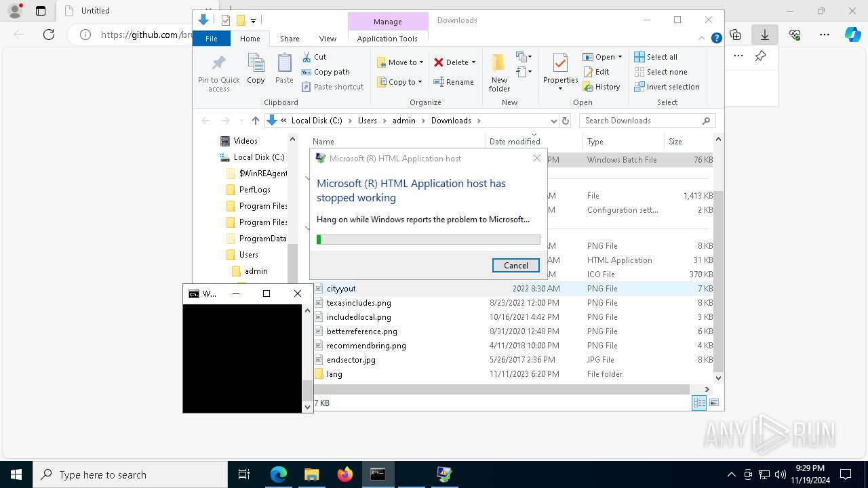Click Copy path in ribbon

coord(325,72)
